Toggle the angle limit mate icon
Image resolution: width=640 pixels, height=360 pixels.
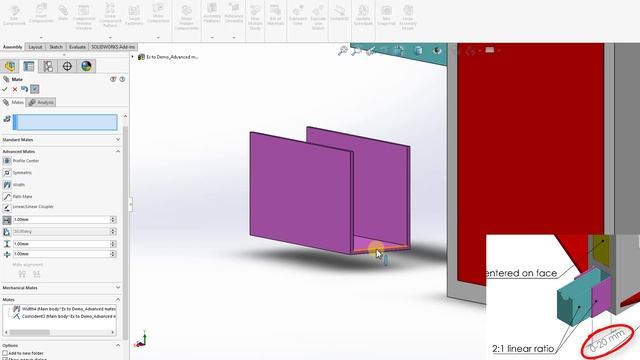click(7, 232)
